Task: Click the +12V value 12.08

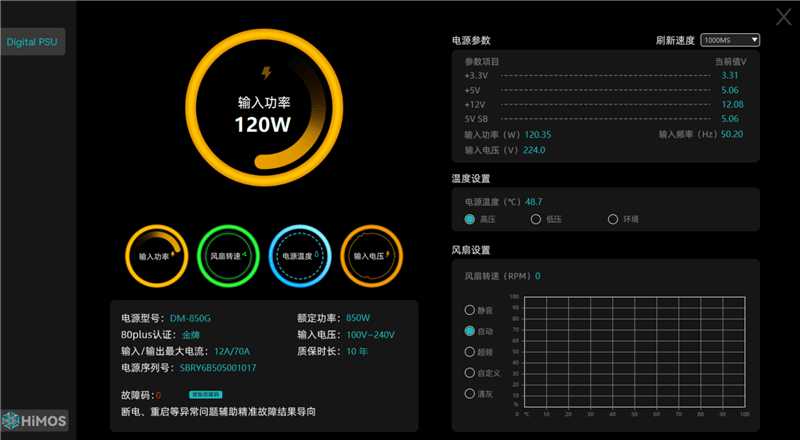Action: (732, 104)
